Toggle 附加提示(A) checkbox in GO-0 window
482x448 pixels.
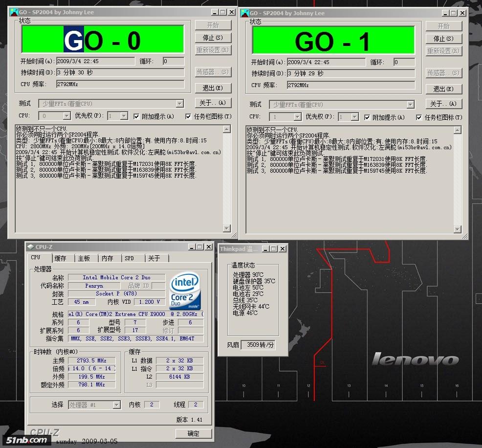point(137,116)
